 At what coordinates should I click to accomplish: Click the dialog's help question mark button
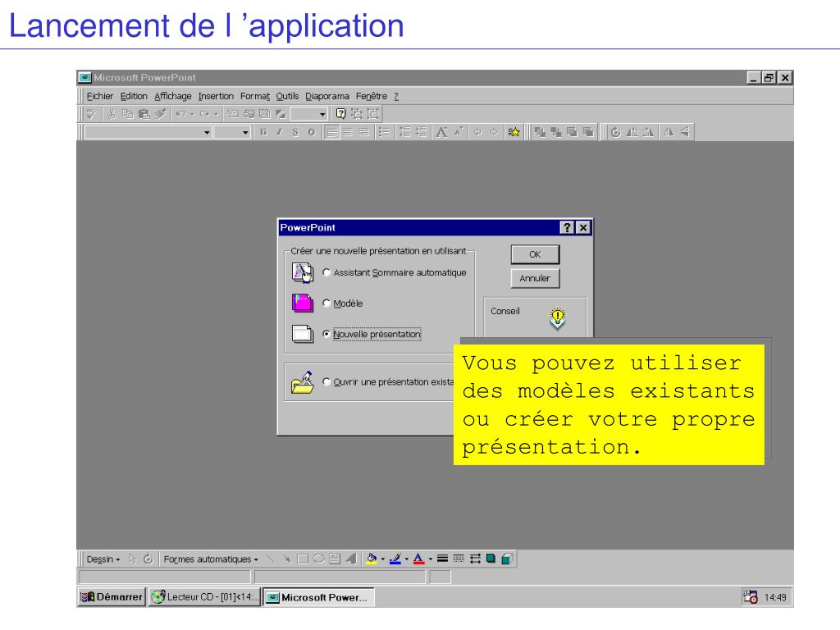tap(567, 228)
